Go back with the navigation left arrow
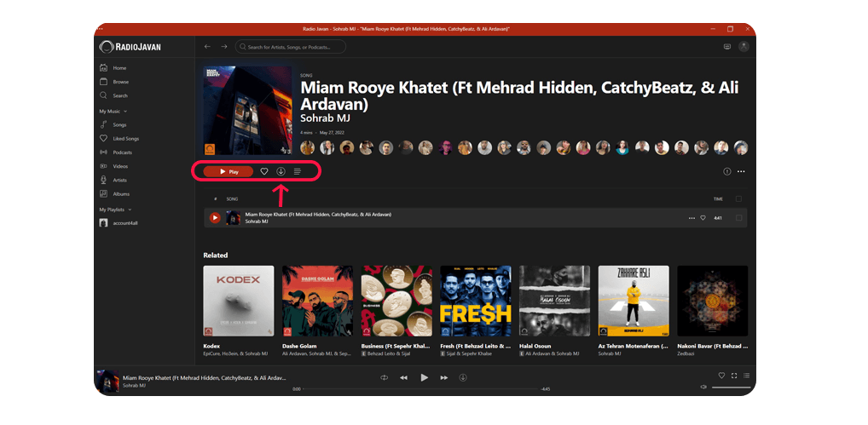The height and width of the screenshot is (425, 868). 207,47
